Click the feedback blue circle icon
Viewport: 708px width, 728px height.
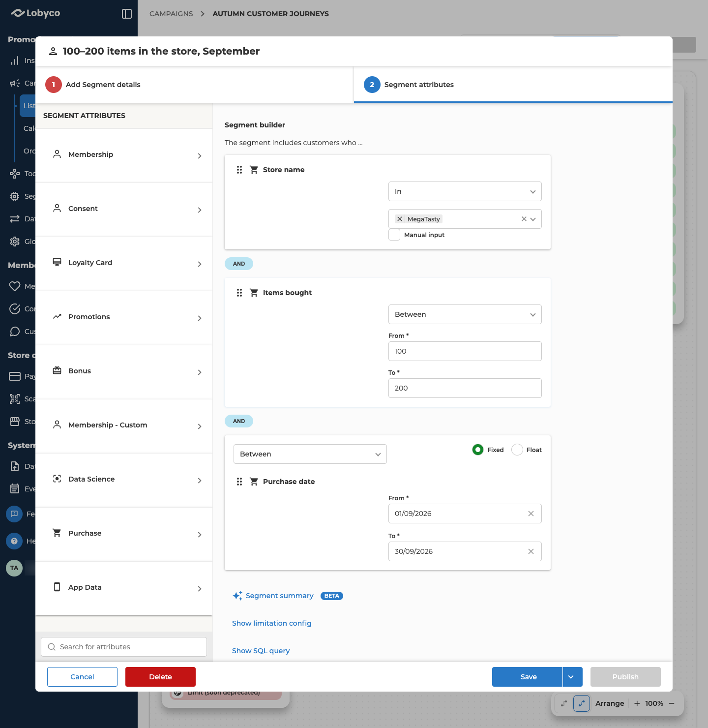coord(14,514)
